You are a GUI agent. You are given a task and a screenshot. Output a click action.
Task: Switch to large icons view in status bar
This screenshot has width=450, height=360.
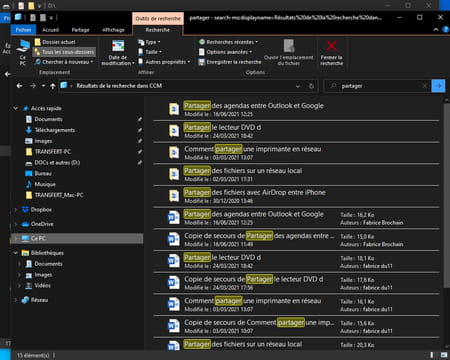tap(444, 355)
